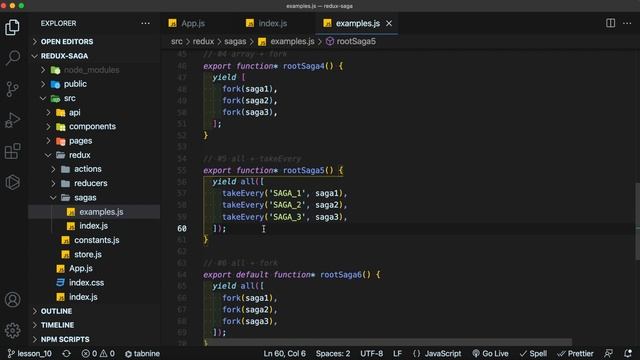Split the editor to the right
This screenshot has width=640, height=360.
coord(610,23)
